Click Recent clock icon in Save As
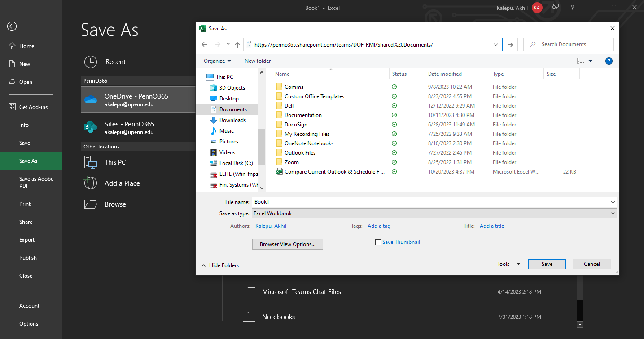This screenshot has height=339, width=644. (x=90, y=62)
